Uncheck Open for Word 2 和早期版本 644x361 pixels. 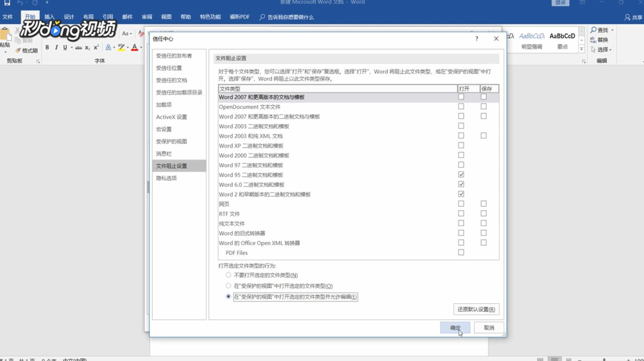461,194
